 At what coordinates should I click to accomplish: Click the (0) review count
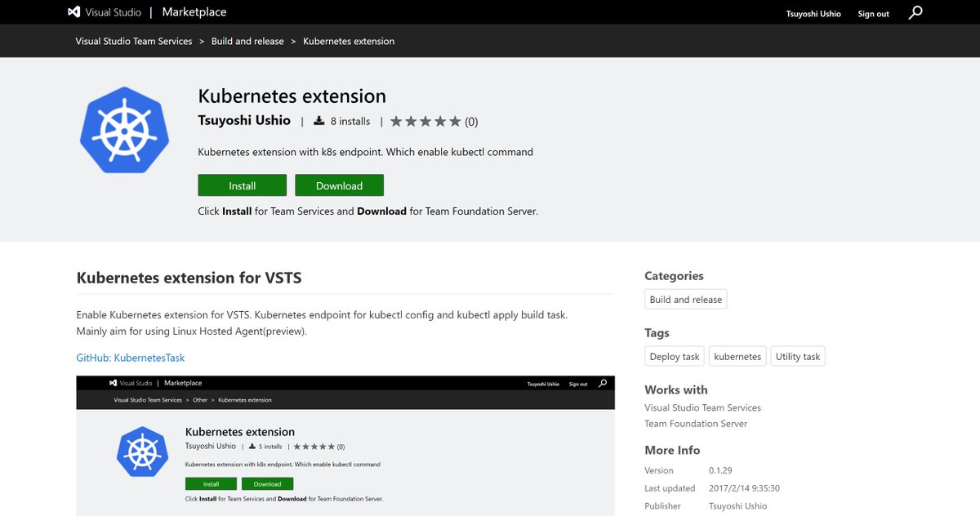[471, 122]
